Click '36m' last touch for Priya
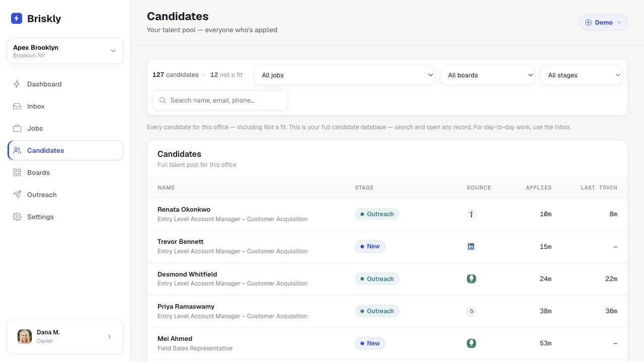Viewport: 644px width, 362px height. [x=611, y=311]
